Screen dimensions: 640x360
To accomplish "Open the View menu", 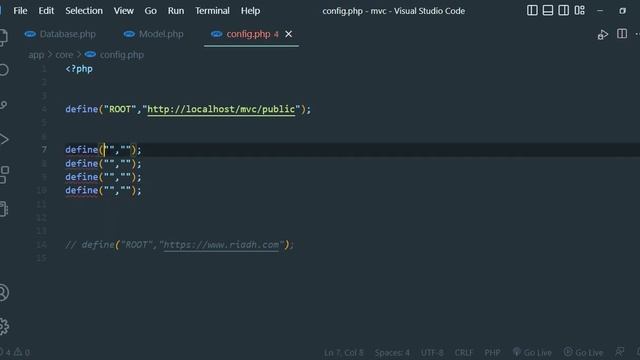I will [123, 11].
